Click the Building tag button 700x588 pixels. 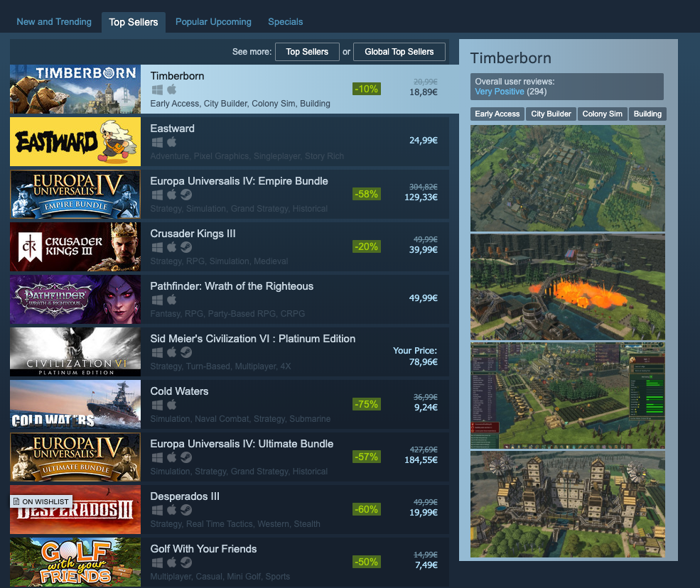click(x=647, y=114)
